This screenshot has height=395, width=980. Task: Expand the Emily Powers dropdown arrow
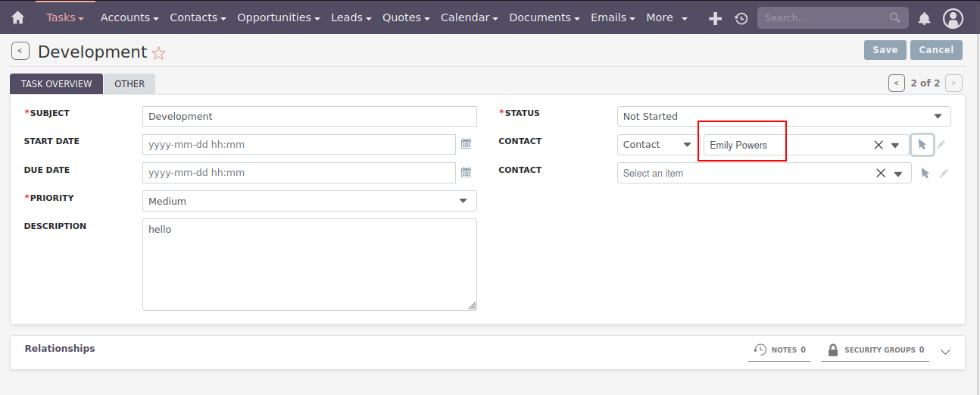[895, 145]
